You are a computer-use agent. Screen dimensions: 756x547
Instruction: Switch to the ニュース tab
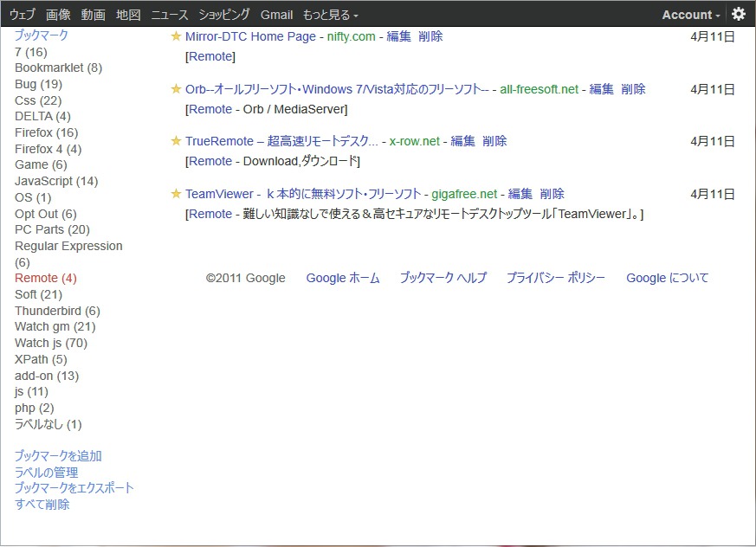[169, 14]
